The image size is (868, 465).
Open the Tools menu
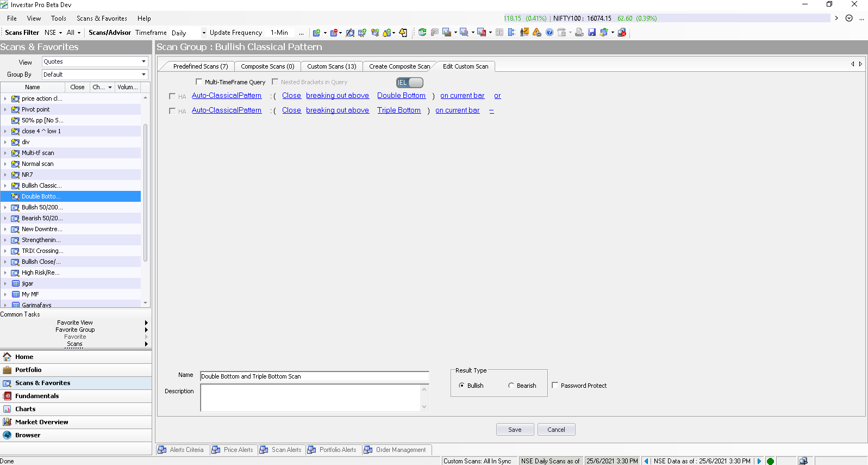[58, 18]
